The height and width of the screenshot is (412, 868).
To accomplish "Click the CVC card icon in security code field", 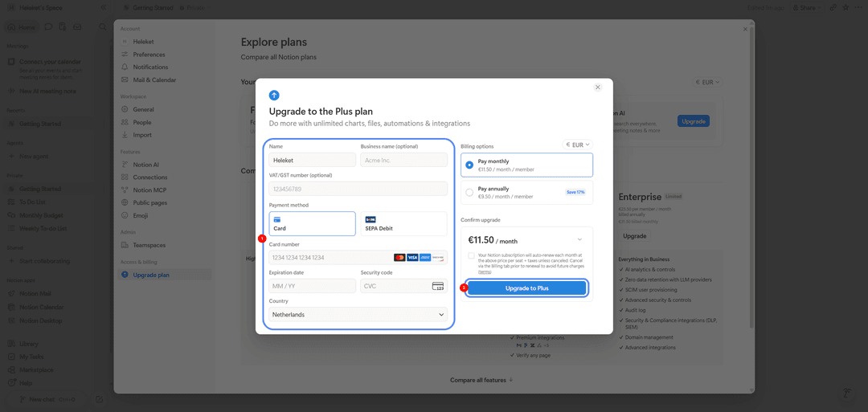I will 438,286.
